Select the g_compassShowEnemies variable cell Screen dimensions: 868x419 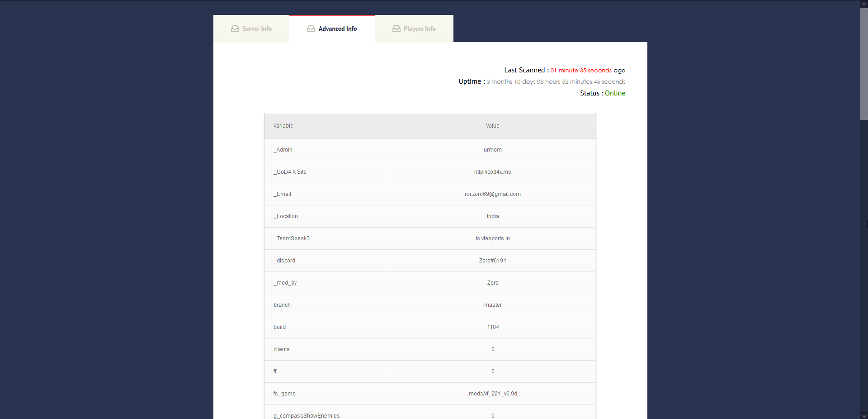pyautogui.click(x=327, y=412)
